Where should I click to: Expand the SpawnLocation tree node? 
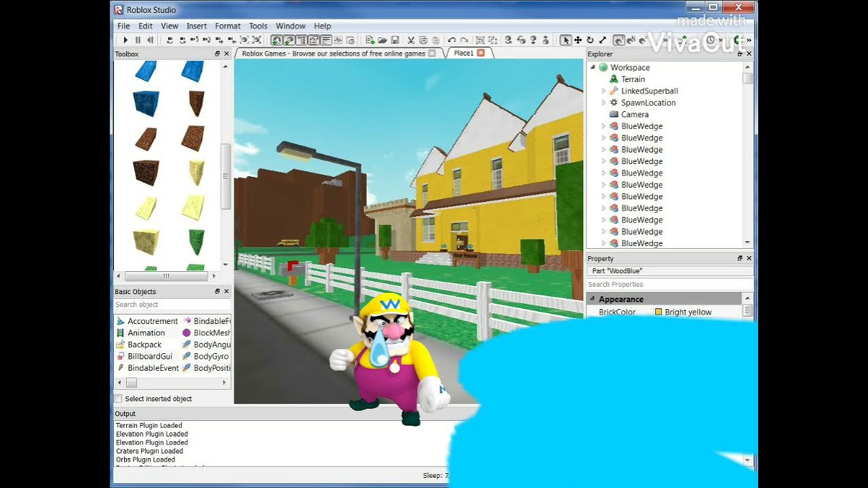click(604, 102)
